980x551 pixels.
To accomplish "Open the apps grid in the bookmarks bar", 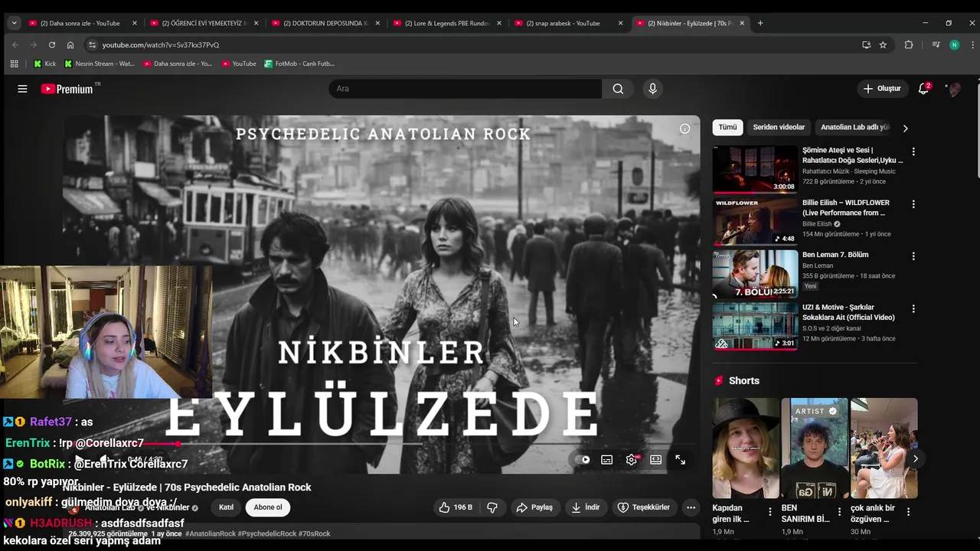I will pos(14,64).
